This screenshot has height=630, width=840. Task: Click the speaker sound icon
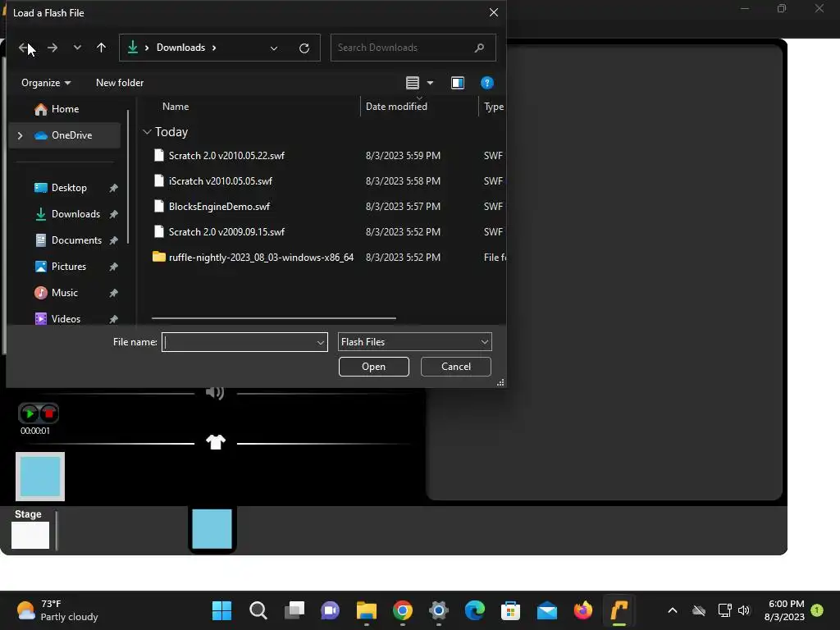click(215, 393)
